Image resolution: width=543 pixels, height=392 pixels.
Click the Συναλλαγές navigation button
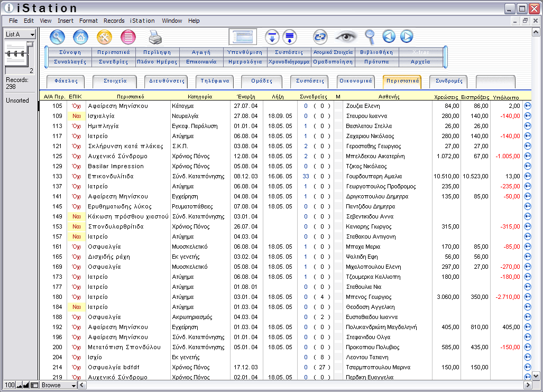click(x=70, y=62)
